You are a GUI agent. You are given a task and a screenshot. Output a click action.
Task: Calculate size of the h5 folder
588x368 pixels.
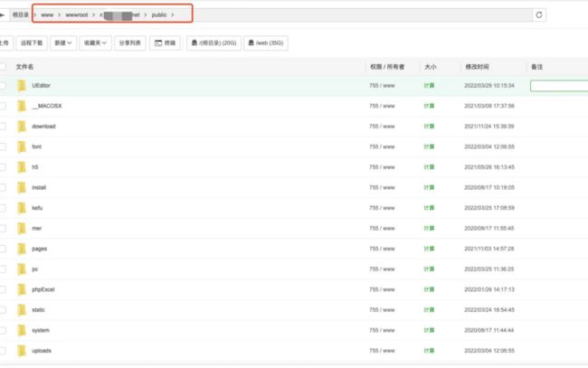coord(429,167)
